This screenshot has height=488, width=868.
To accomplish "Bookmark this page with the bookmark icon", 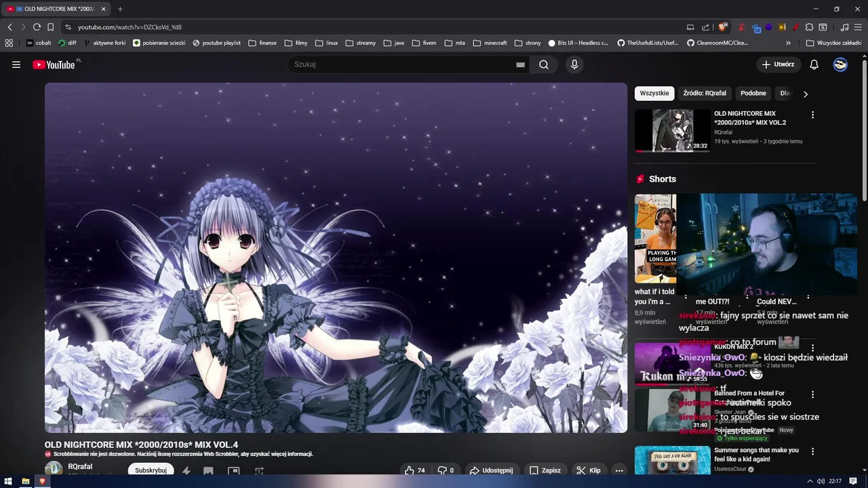I will tap(50, 27).
